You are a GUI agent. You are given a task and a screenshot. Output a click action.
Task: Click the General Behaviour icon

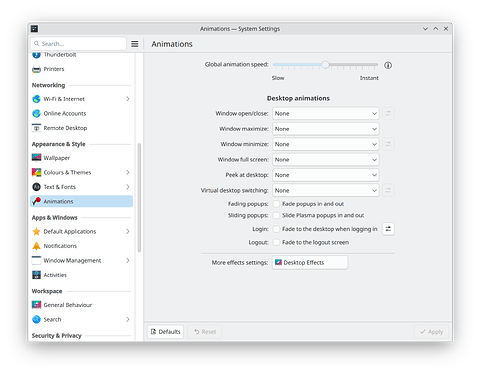[36, 305]
